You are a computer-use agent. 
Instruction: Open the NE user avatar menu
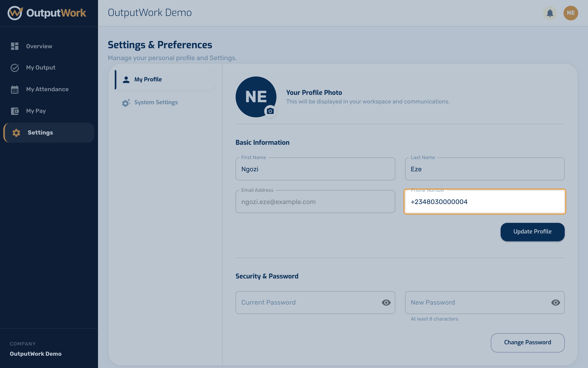570,13
